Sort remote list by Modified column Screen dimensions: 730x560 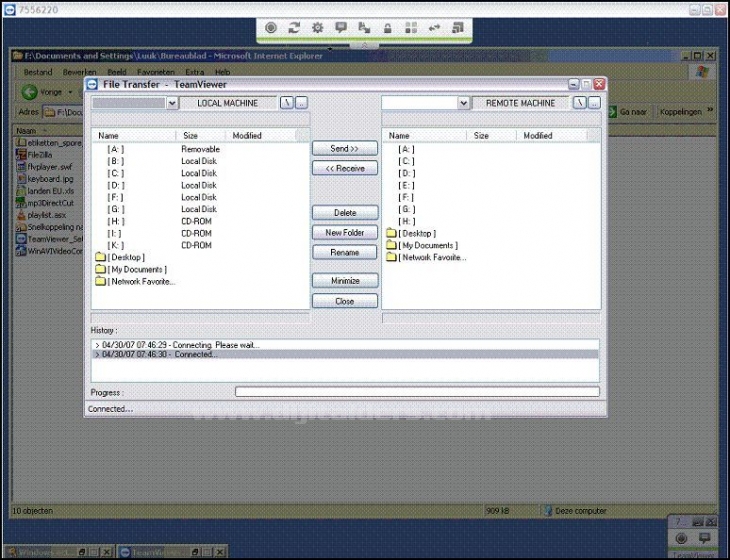click(552, 135)
